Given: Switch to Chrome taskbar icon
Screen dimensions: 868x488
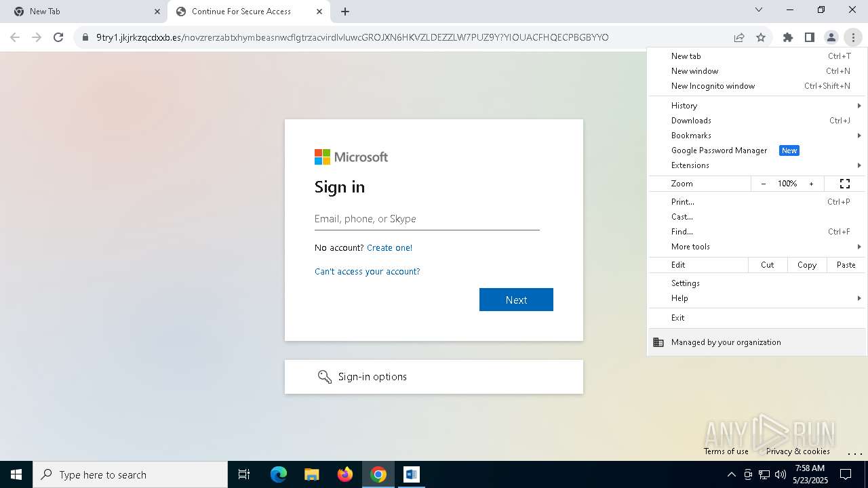Looking at the screenshot, I should pyautogui.click(x=378, y=474).
